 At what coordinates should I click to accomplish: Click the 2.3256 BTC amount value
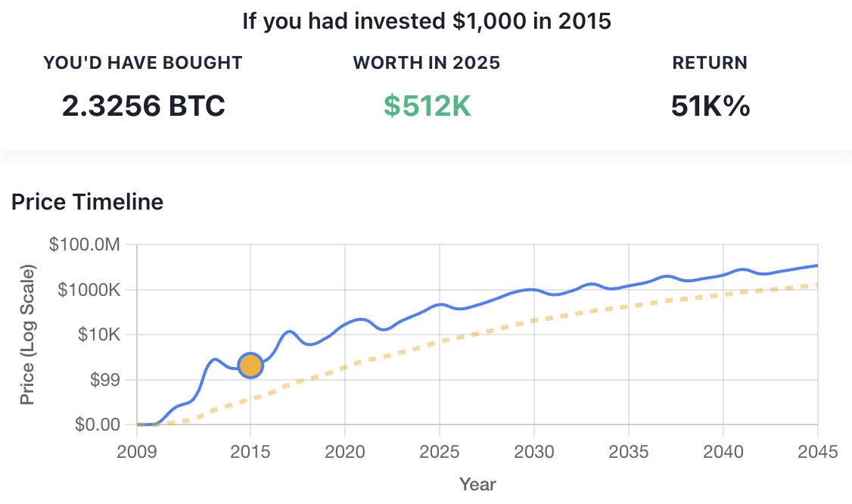click(x=144, y=105)
